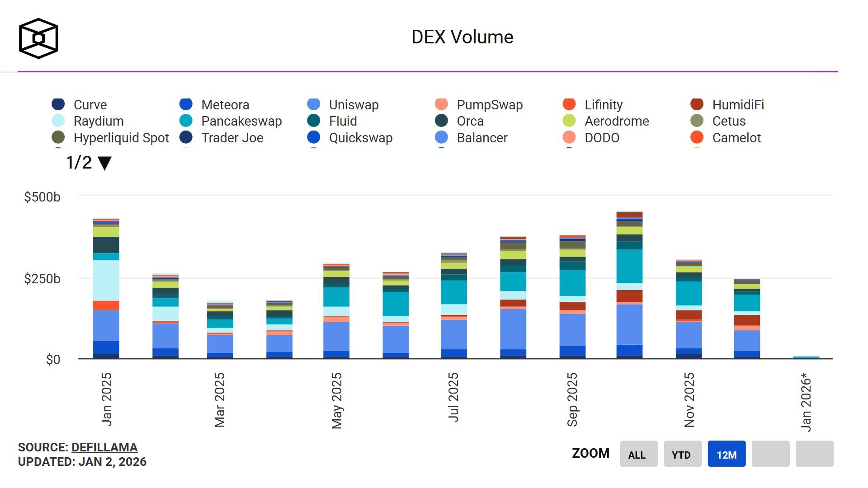Toggle the Meteora legend dot
The image size is (868, 488).
point(186,104)
